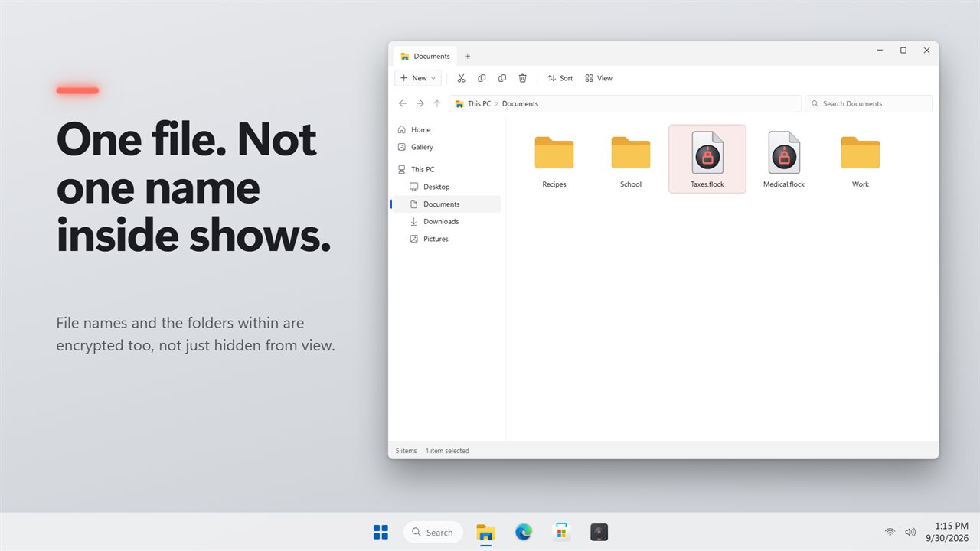
Task: Select the Documents tab at top
Action: coord(425,56)
